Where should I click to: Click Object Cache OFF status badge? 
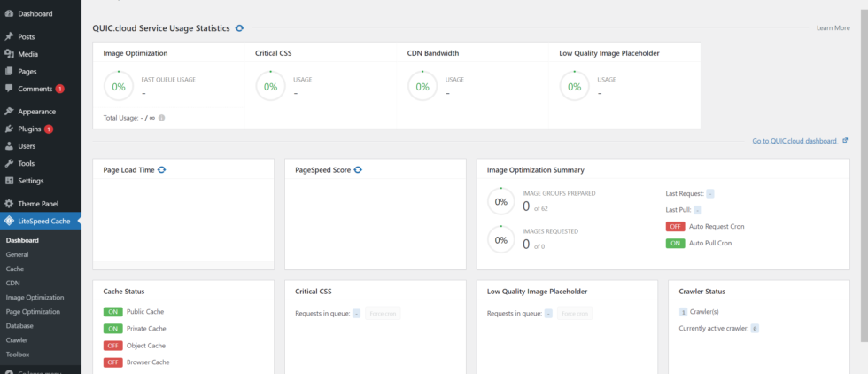[113, 346]
